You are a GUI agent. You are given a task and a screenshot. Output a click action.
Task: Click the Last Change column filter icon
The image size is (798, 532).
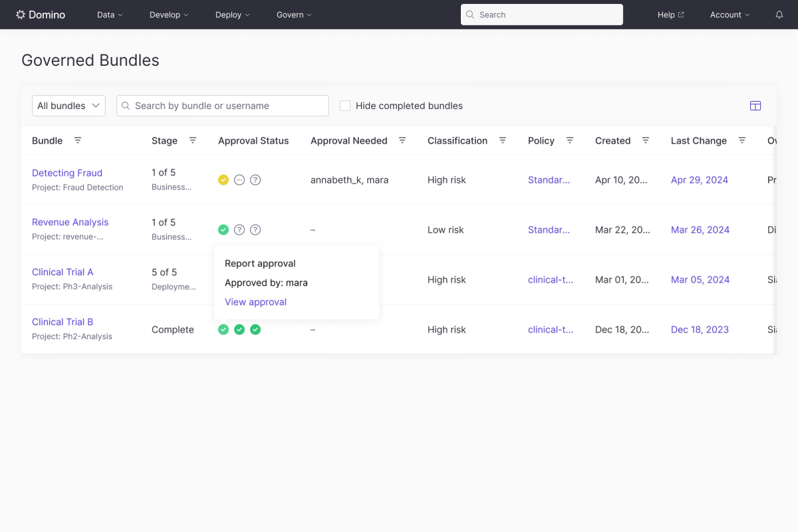[742, 140]
